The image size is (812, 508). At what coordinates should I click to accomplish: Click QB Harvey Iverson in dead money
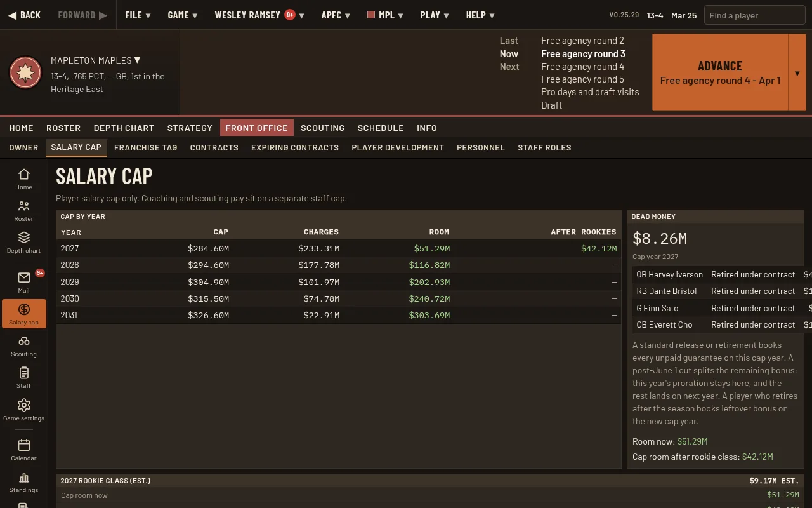click(x=670, y=275)
